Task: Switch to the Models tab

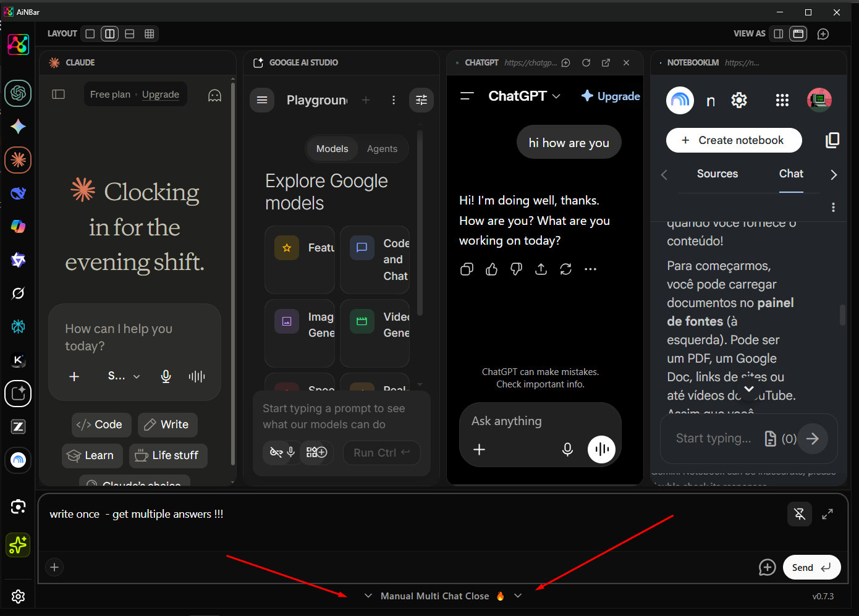Action: tap(332, 149)
